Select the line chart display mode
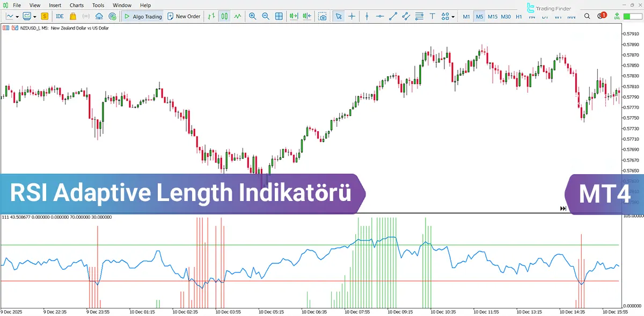Viewport: 644px width, 316px height. pos(238,17)
